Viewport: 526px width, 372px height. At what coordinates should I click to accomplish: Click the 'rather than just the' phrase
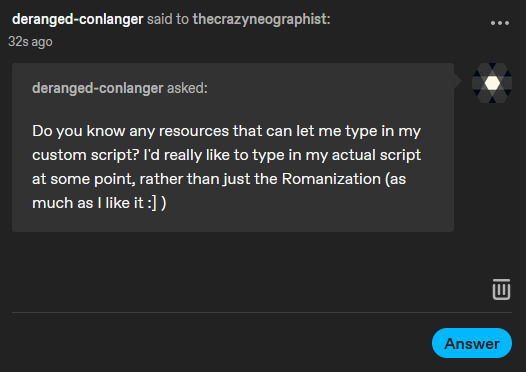208,179
